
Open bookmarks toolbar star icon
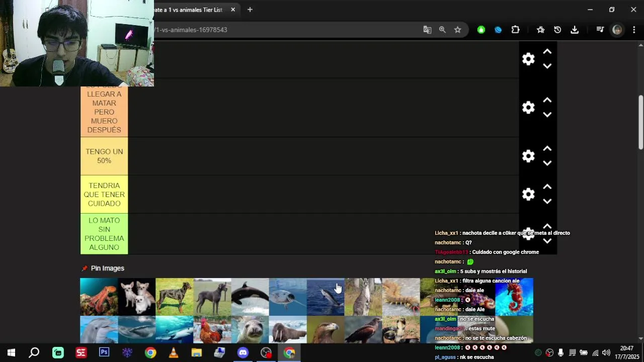[x=540, y=30]
